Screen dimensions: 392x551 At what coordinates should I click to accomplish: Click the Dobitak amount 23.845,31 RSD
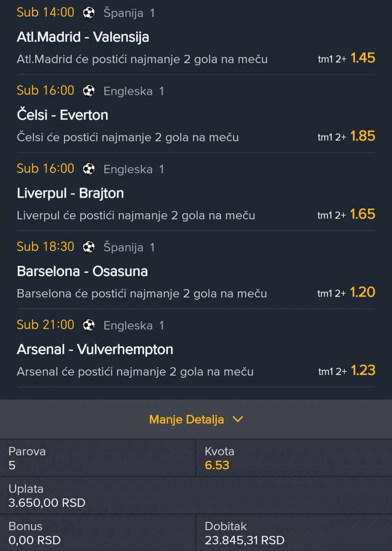click(244, 540)
